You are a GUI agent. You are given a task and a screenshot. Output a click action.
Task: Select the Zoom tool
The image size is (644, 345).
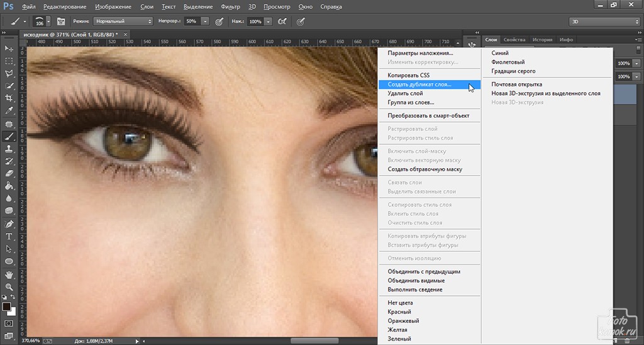coord(9,287)
